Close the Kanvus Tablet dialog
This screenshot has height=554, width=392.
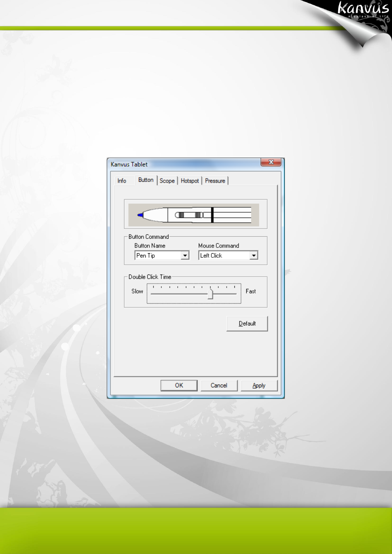[271, 163]
